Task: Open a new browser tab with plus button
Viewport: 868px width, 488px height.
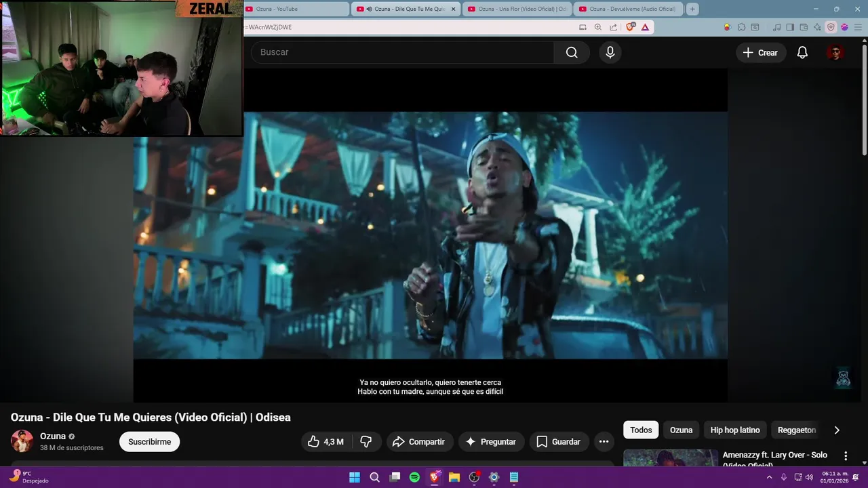Action: (692, 9)
